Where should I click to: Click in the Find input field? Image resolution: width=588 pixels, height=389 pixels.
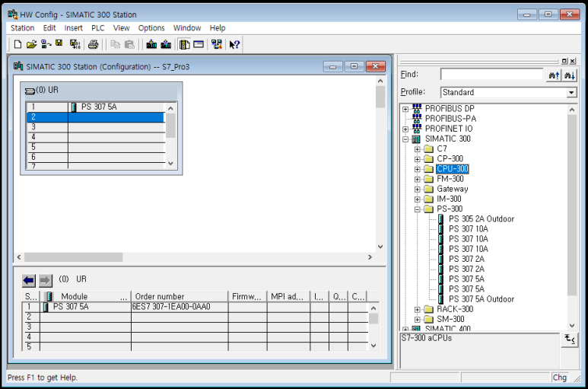pos(491,75)
